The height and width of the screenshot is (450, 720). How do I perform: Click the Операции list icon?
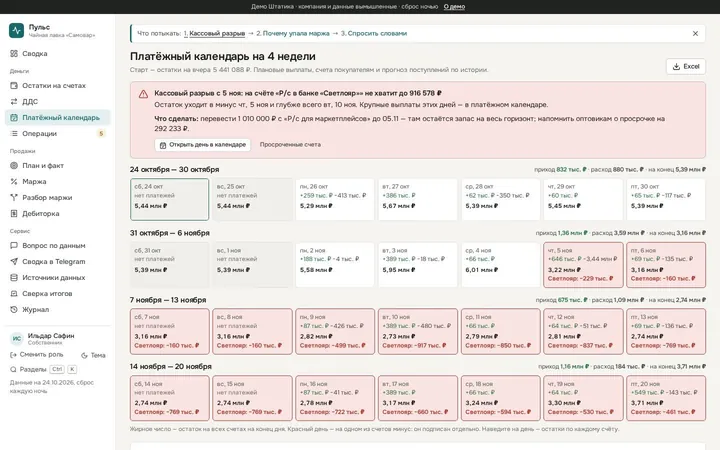point(14,134)
